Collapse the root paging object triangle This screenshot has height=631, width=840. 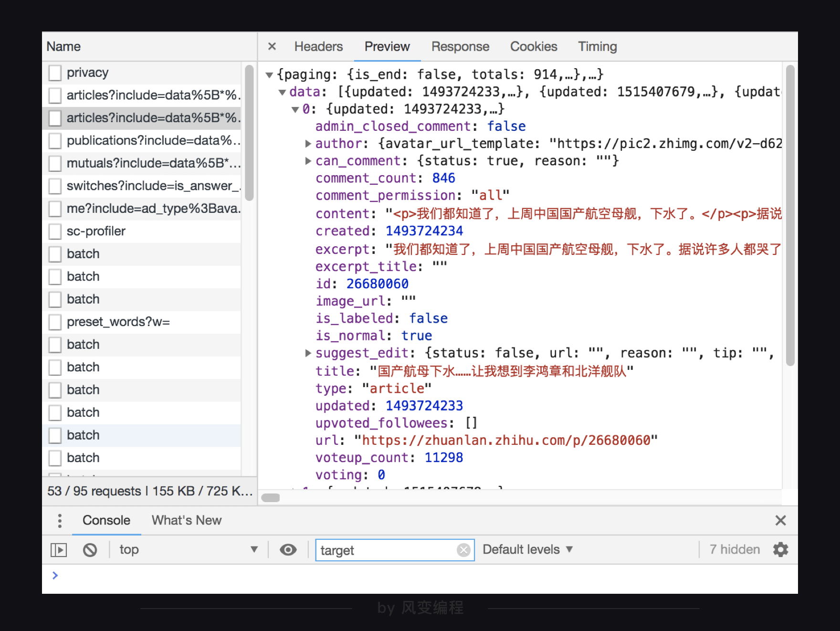tap(269, 75)
